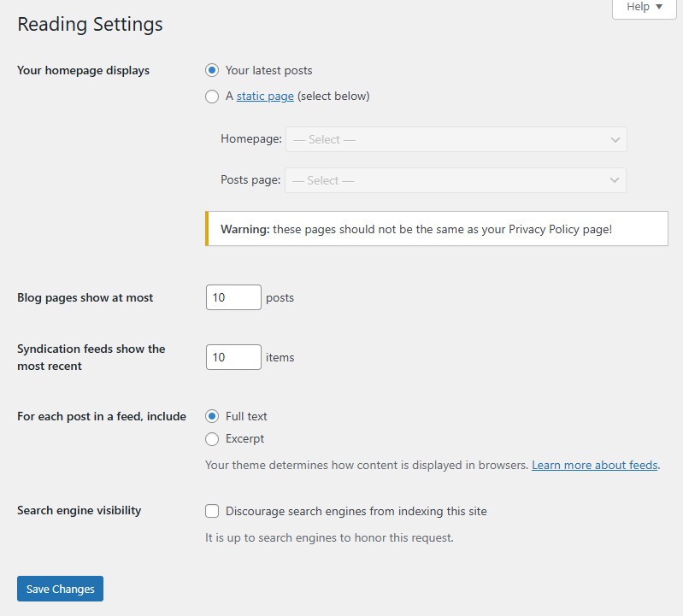Enable Discourage search engines checkbox
The width and height of the screenshot is (683, 616).
212,511
